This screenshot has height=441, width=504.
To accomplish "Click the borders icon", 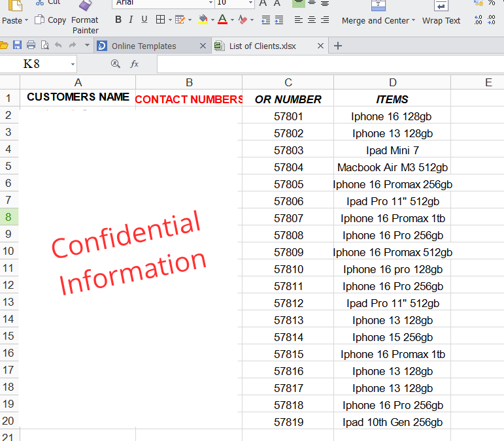I will pyautogui.click(x=160, y=20).
